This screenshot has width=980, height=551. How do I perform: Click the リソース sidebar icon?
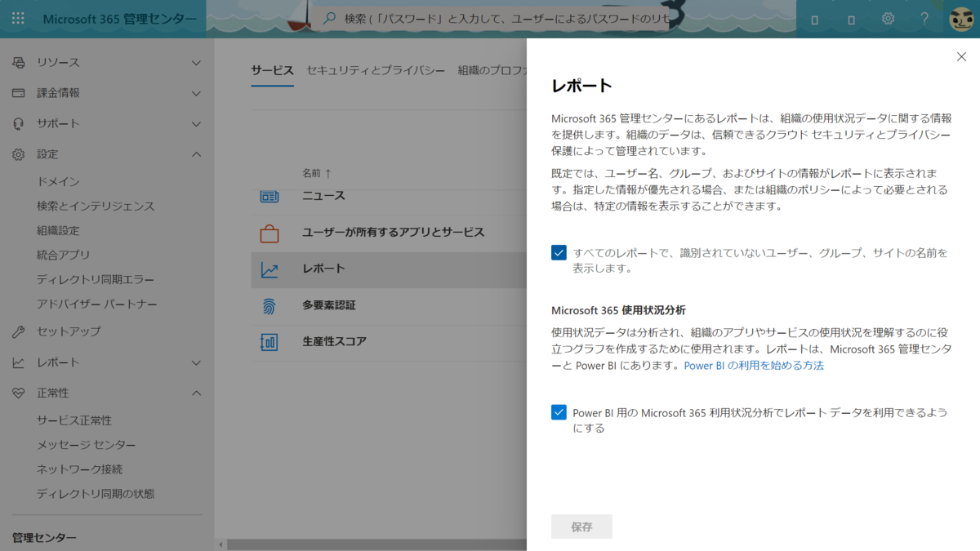(x=19, y=63)
